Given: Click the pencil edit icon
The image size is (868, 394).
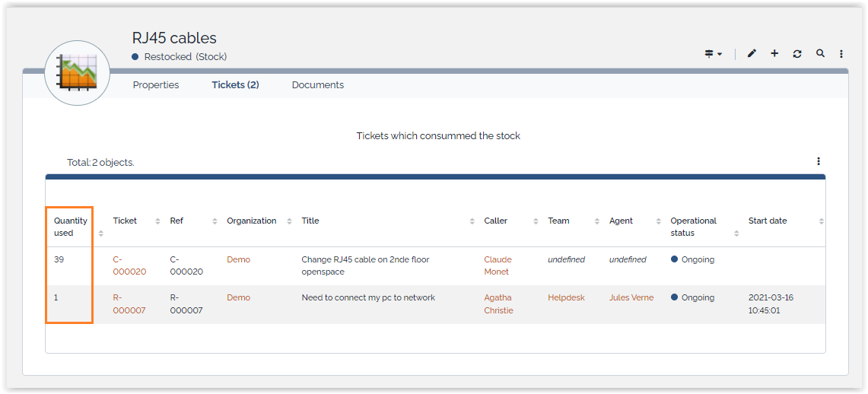Looking at the screenshot, I should tap(752, 54).
